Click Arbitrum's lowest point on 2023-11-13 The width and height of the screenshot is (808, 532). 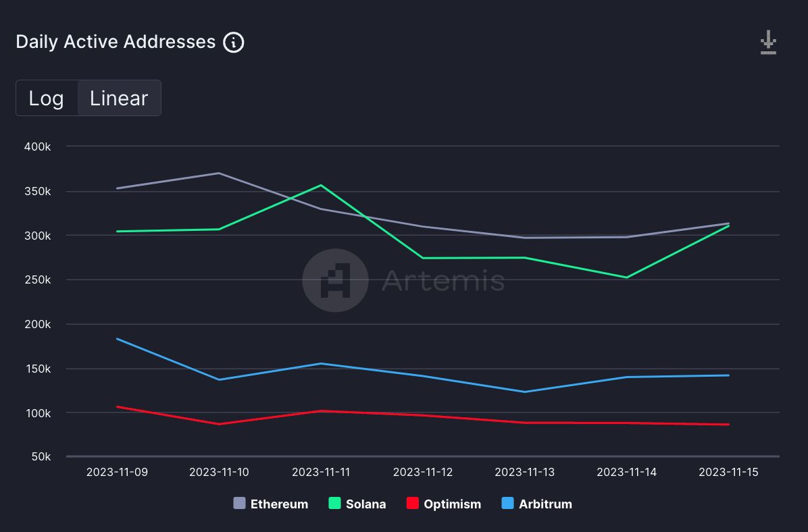tap(524, 392)
